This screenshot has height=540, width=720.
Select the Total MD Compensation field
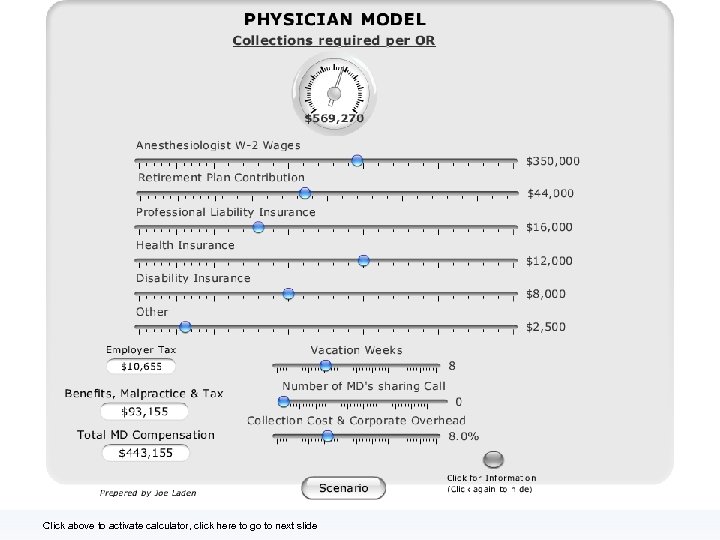pyautogui.click(x=145, y=453)
